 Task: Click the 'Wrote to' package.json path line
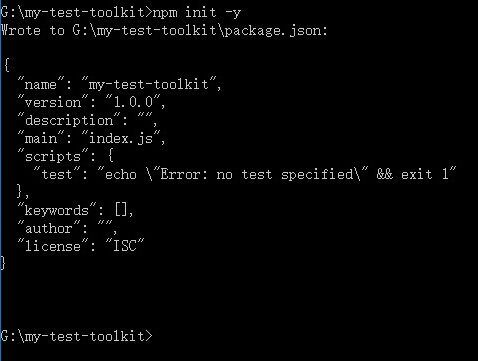pos(164,31)
